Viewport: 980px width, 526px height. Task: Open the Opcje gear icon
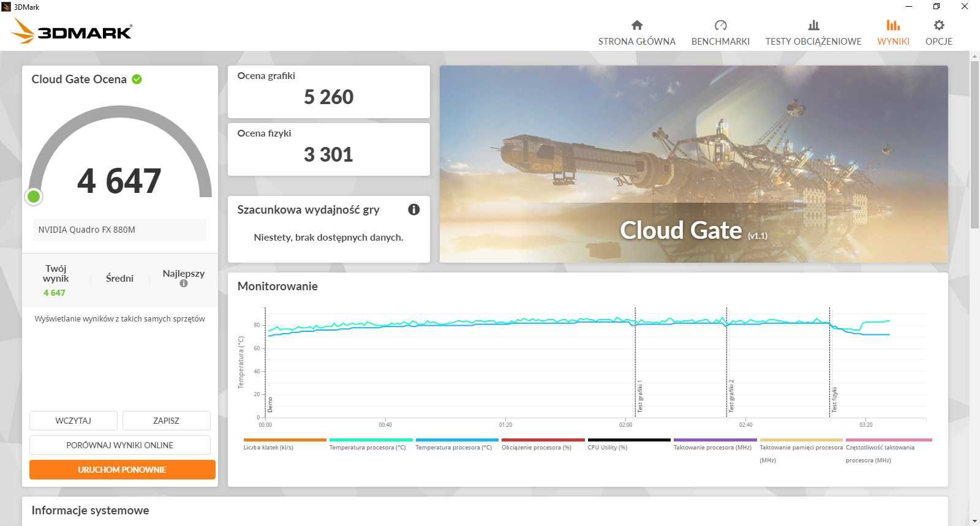[939, 25]
